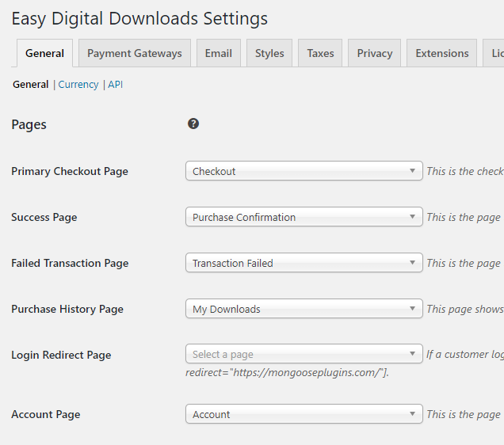Go to the API sub-section link
This screenshot has width=504, height=445.
pos(116,84)
